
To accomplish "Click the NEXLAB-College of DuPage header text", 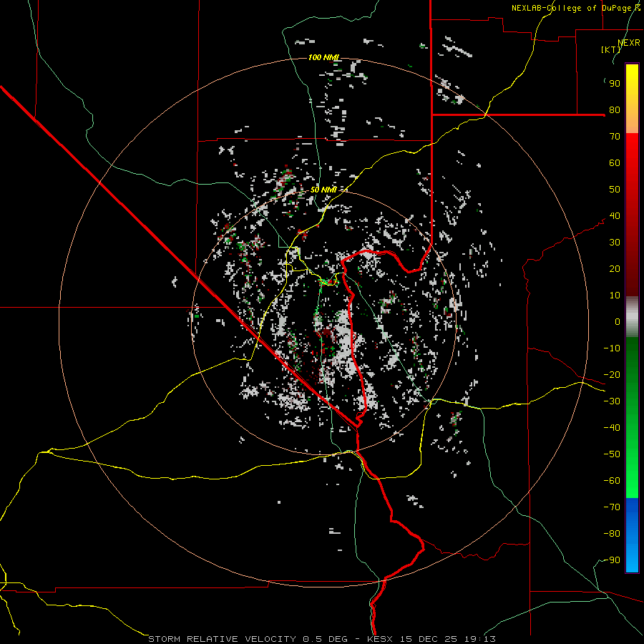I will pyautogui.click(x=575, y=8).
